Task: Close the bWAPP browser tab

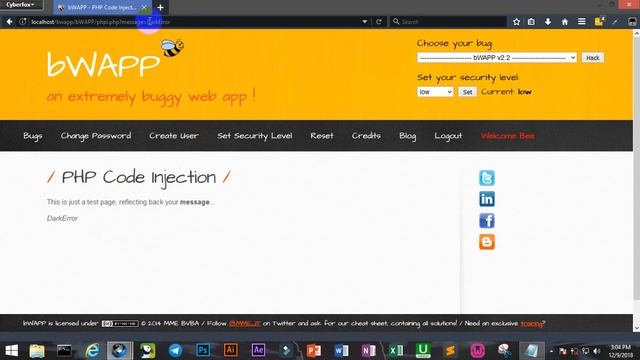Action: click(144, 7)
